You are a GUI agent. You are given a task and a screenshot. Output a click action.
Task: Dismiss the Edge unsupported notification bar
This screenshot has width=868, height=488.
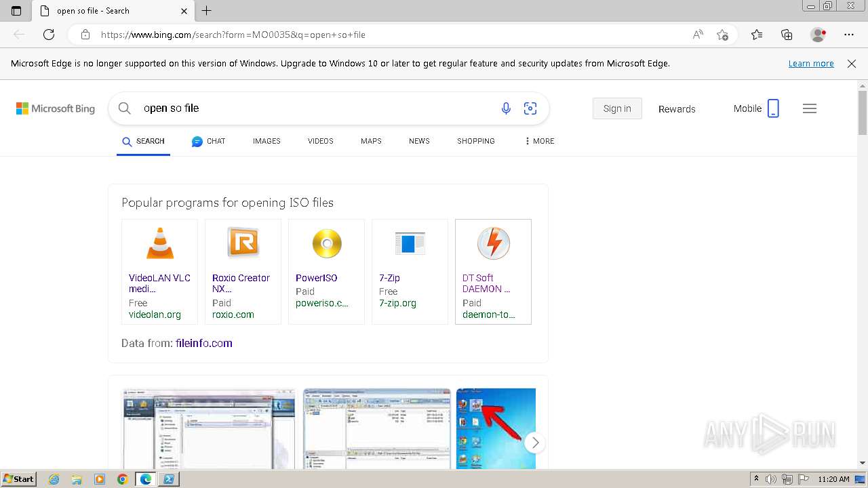click(x=852, y=64)
